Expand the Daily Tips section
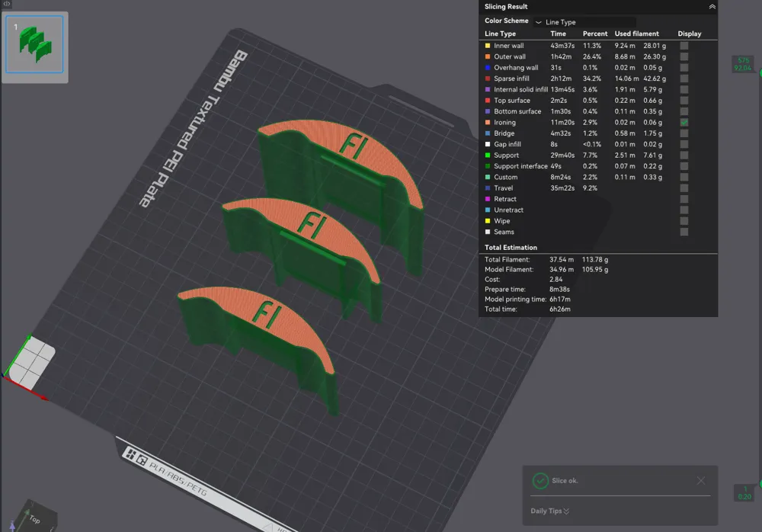762x532 pixels. [x=549, y=511]
